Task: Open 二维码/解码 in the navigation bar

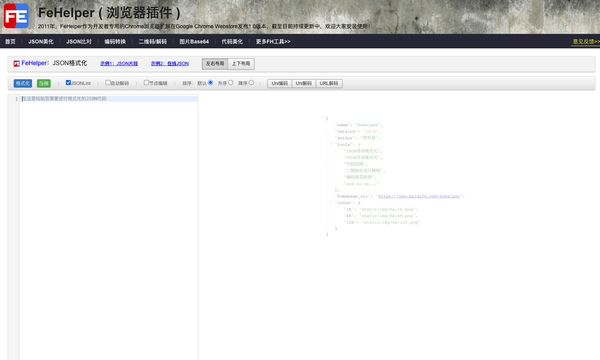Action: coord(153,41)
